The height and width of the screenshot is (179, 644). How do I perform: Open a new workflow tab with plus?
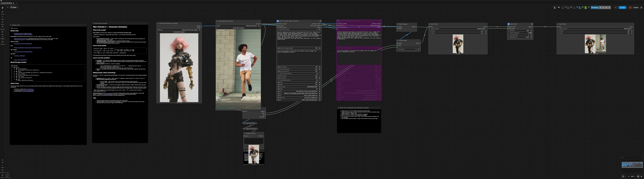tap(17, 3)
